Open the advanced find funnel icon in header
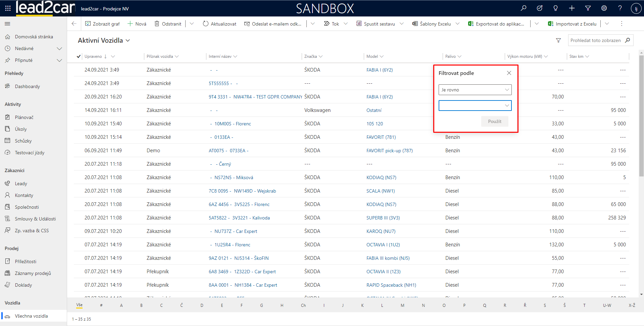Image resolution: width=644 pixels, height=326 pixels. coord(588,8)
